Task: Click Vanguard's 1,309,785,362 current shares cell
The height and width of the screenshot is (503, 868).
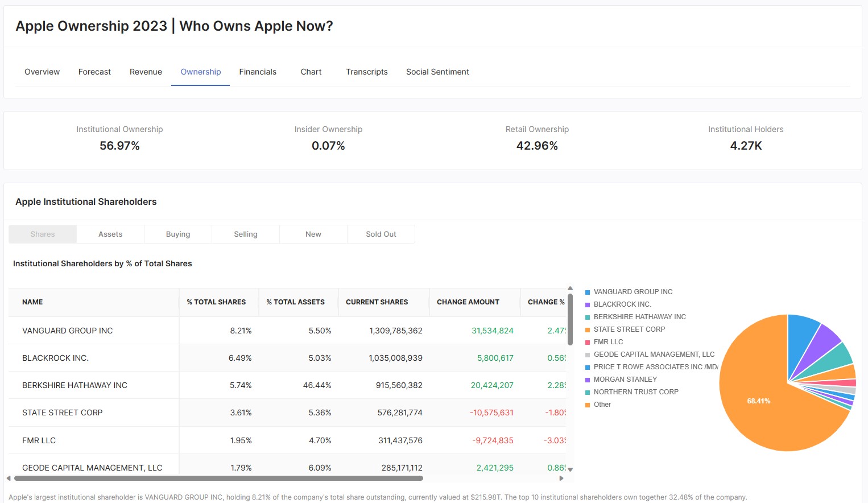Action: pyautogui.click(x=396, y=331)
